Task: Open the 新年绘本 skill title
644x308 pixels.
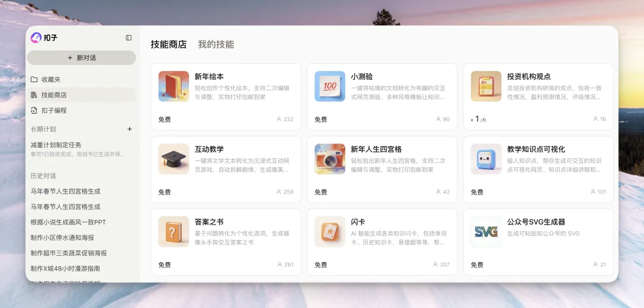Action: (x=209, y=77)
